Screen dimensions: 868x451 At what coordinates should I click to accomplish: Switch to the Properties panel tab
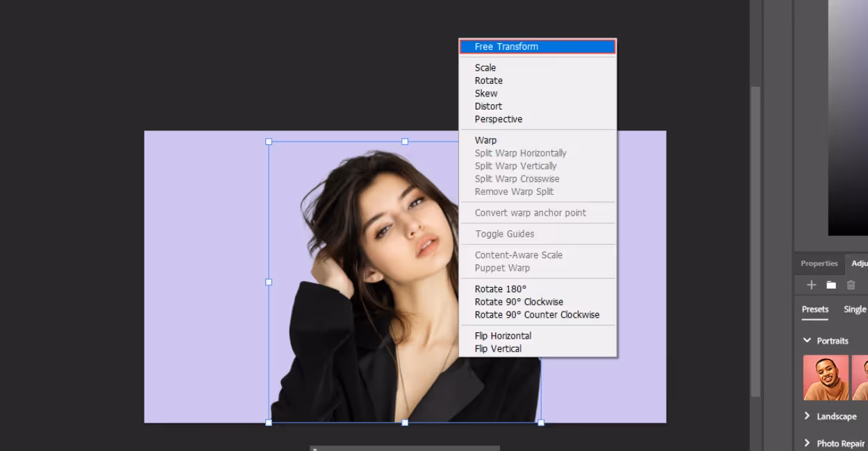click(819, 264)
